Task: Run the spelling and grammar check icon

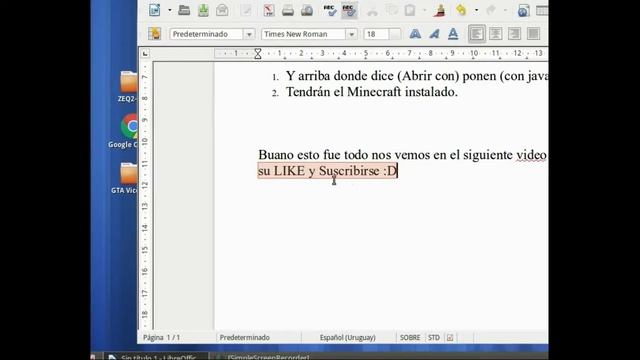Action: pyautogui.click(x=329, y=10)
